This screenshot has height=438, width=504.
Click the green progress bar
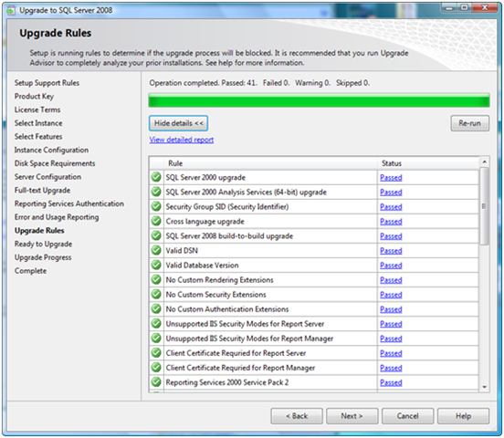coord(319,100)
